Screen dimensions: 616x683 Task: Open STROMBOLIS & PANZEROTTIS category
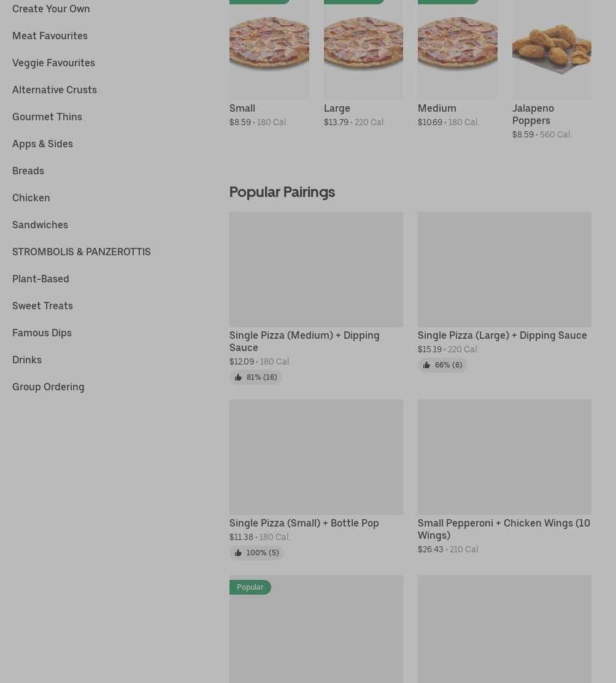[x=81, y=252]
